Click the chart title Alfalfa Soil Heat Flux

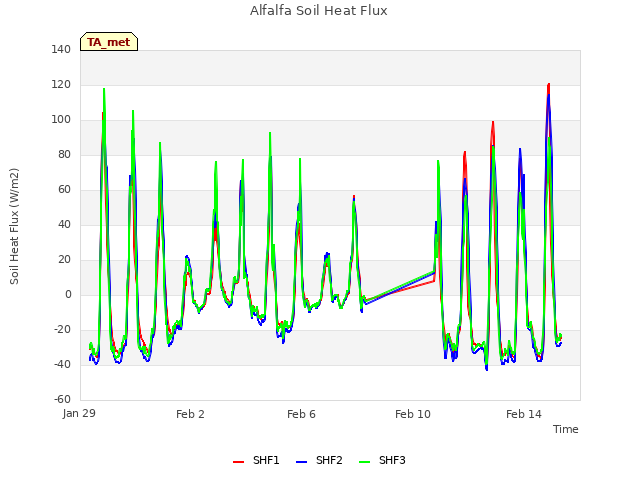(x=319, y=11)
